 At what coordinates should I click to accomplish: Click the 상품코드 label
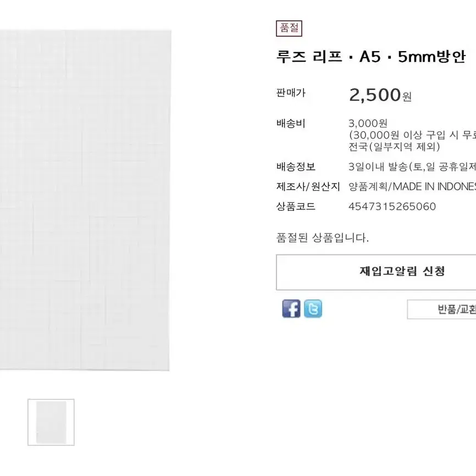click(296, 207)
